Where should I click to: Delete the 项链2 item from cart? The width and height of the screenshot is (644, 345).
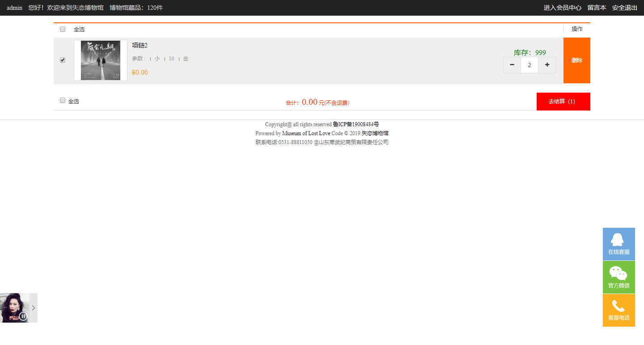(x=576, y=60)
